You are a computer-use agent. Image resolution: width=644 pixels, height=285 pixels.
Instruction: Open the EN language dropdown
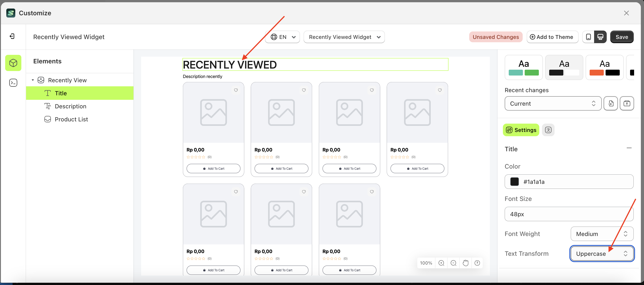pyautogui.click(x=282, y=37)
